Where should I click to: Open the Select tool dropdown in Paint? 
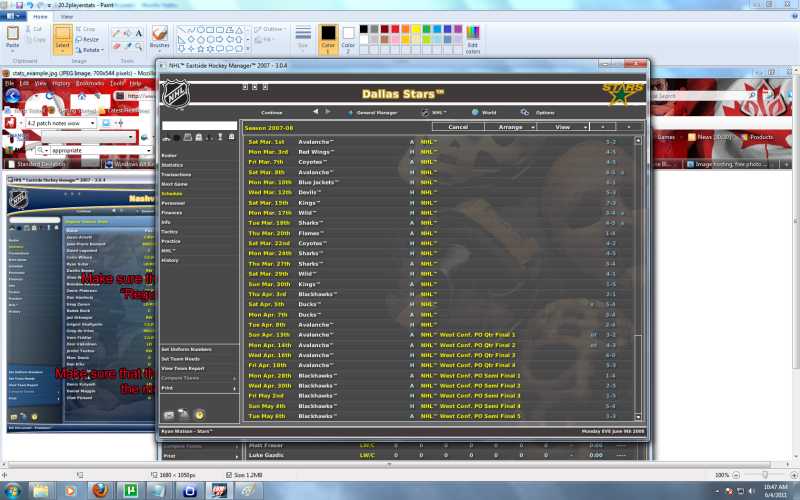click(x=62, y=50)
